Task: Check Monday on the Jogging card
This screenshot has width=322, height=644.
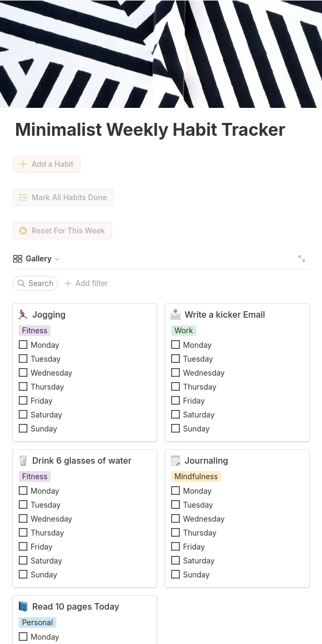Action: (x=23, y=345)
